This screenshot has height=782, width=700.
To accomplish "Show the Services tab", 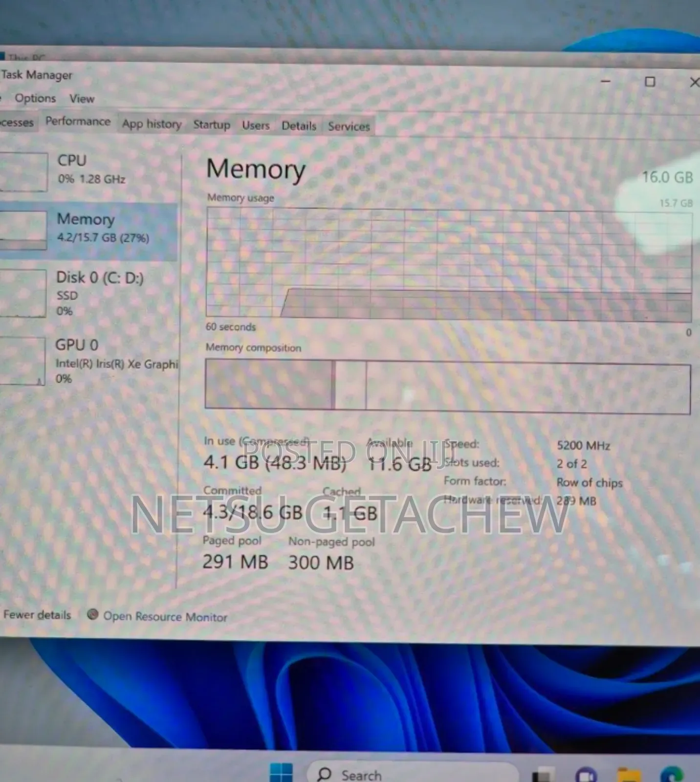I will click(x=349, y=127).
